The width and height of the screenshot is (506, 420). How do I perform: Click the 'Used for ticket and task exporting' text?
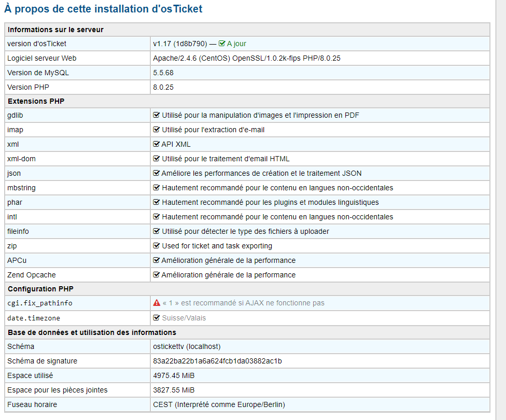(217, 246)
